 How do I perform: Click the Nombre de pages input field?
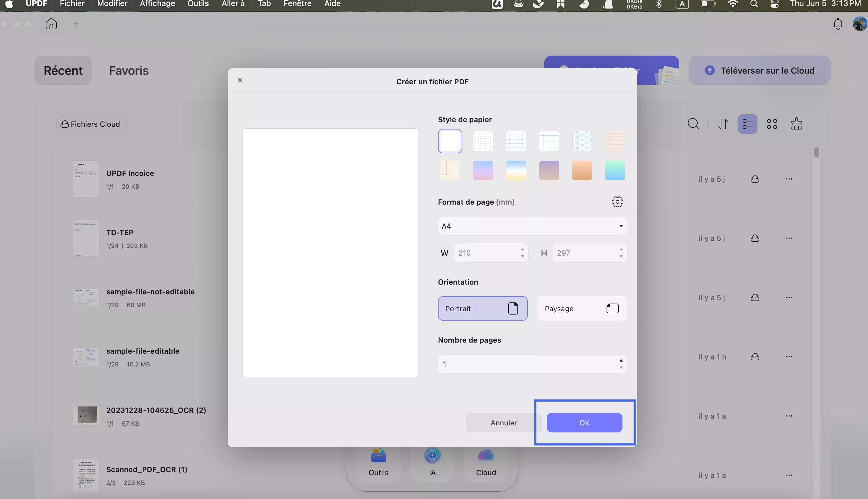[x=532, y=364]
